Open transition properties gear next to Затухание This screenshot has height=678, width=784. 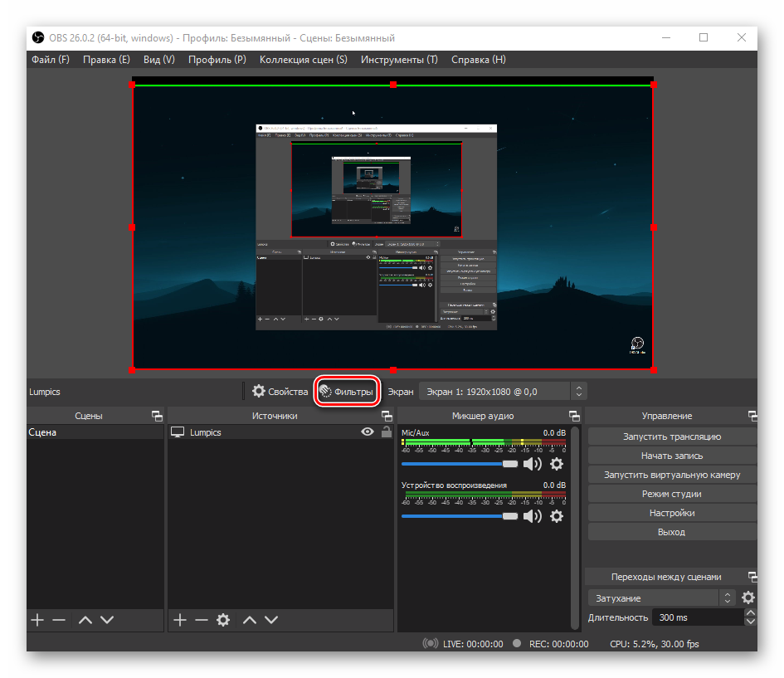[748, 598]
